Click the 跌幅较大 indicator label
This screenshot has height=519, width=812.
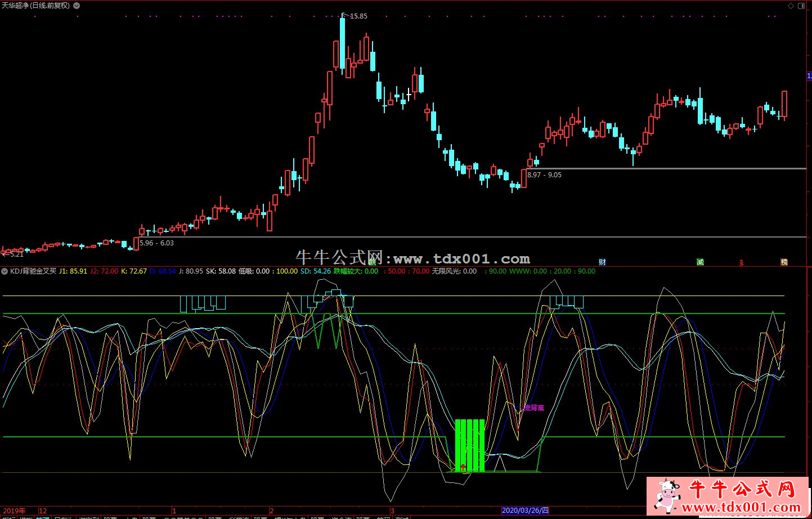point(348,271)
